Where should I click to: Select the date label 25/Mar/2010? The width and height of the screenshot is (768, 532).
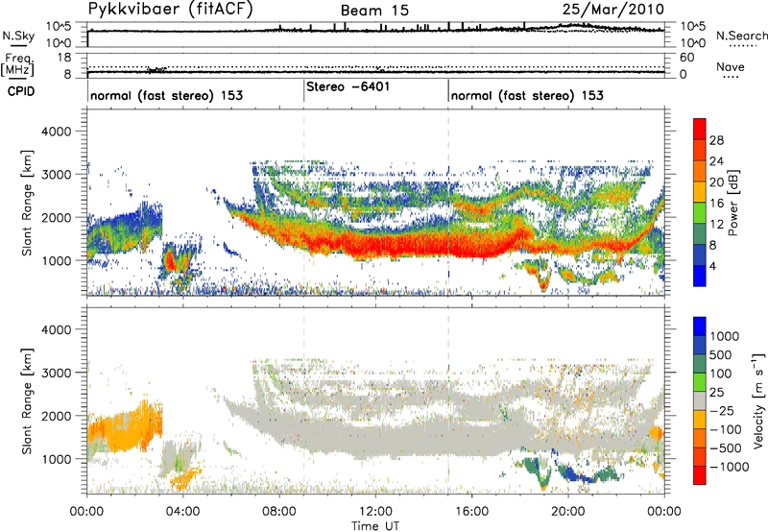click(613, 10)
